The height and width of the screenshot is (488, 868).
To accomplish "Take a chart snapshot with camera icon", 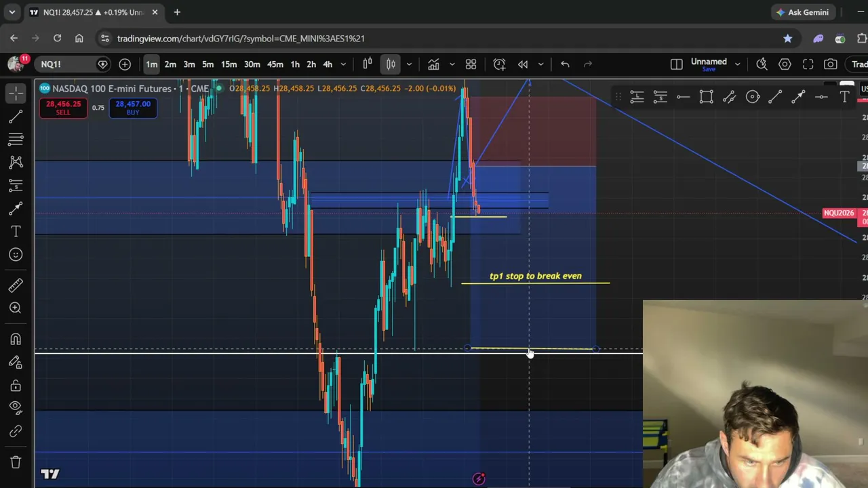I will click(831, 64).
